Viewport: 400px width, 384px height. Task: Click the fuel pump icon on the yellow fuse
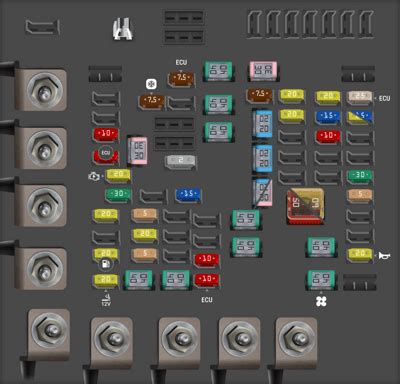click(x=106, y=264)
